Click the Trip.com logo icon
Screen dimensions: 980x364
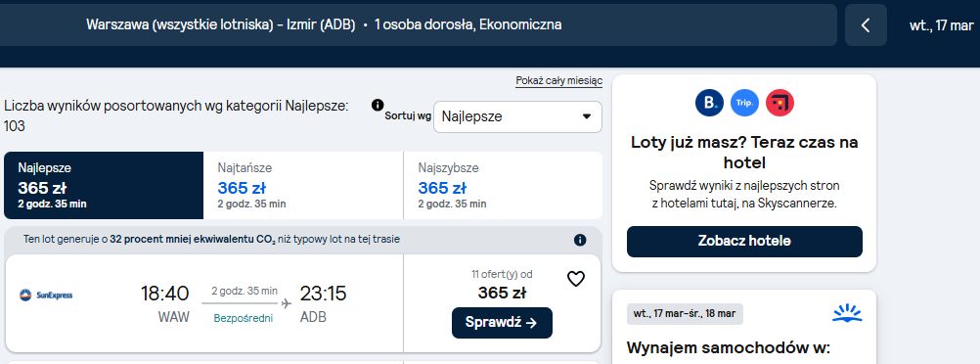[744, 103]
